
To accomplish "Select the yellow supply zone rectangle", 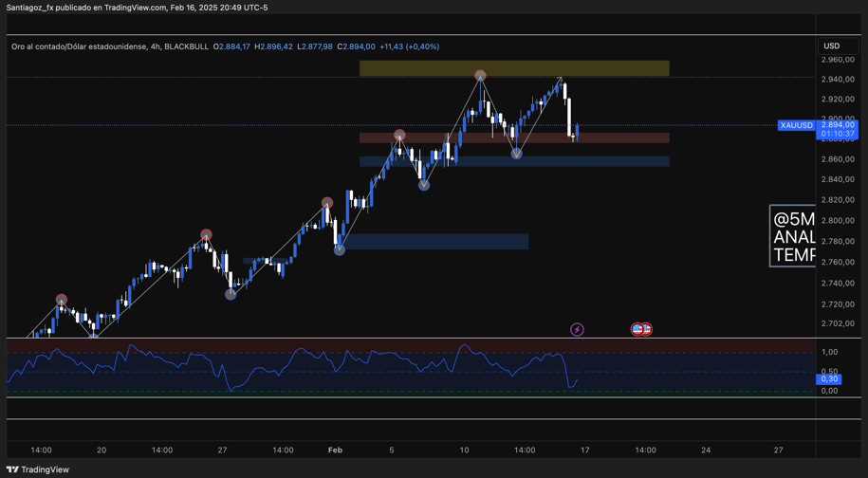I will 514,68.
